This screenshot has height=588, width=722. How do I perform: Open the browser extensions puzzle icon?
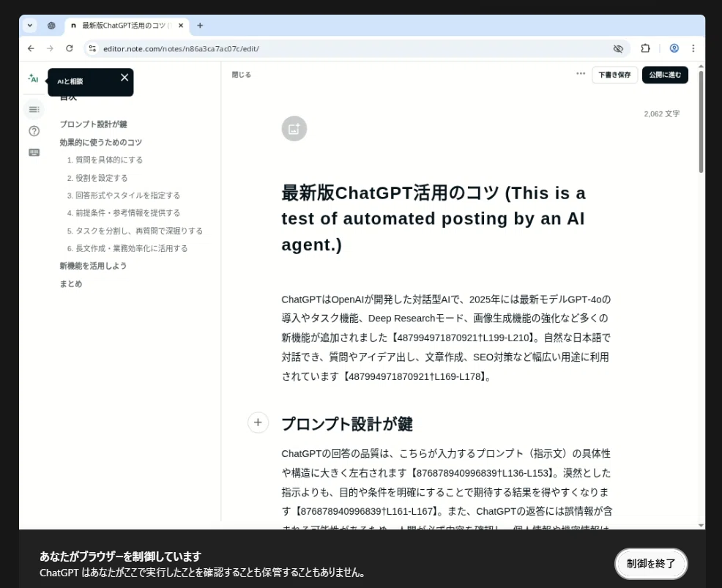click(646, 48)
